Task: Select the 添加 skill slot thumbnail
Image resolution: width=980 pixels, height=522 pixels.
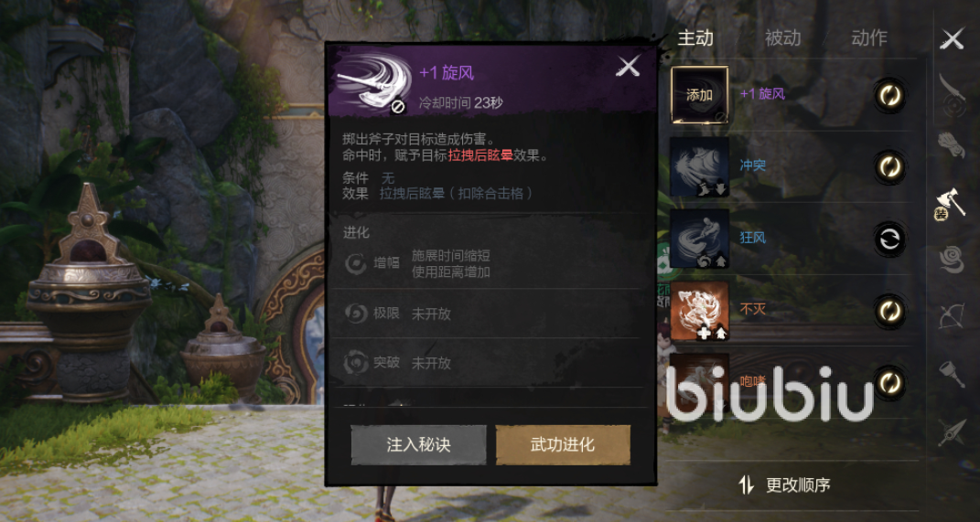Action: (699, 95)
